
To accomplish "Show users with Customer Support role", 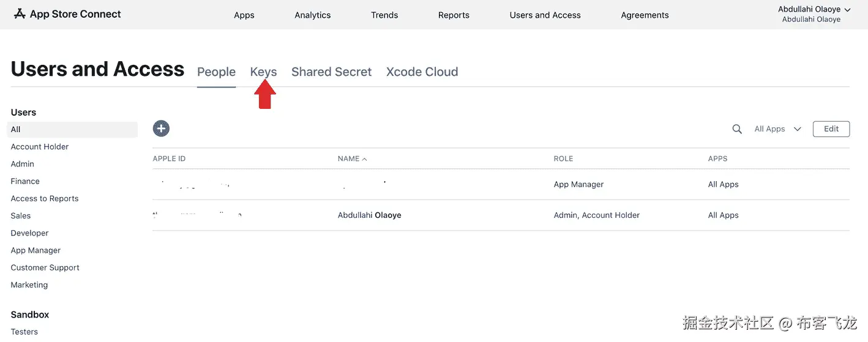I will coord(45,267).
